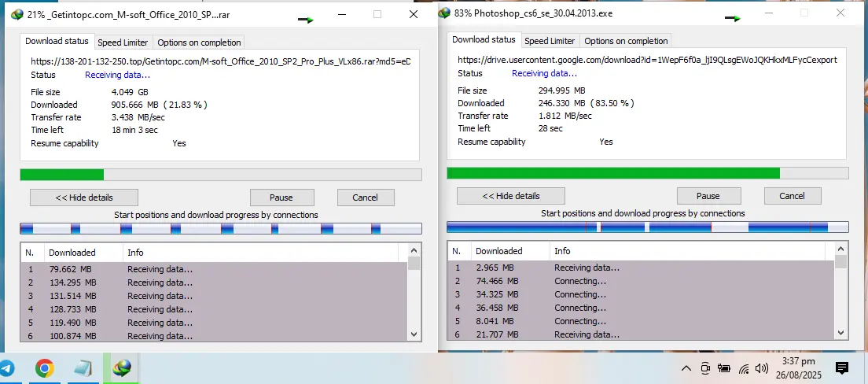Select connection row with 131.514 MB
The height and width of the screenshot is (384, 868).
point(215,296)
